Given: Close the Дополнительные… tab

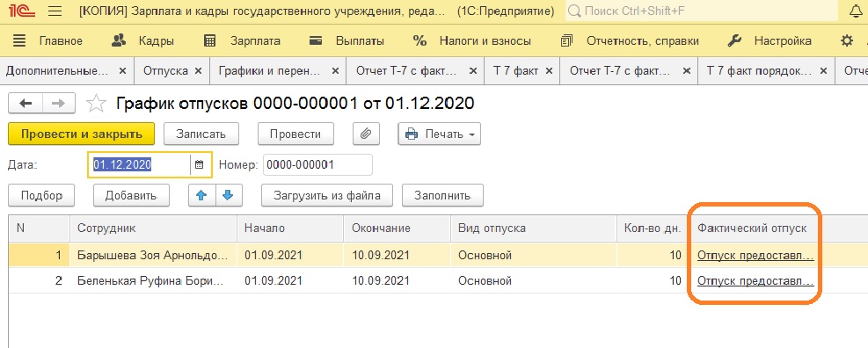Looking at the screenshot, I should (123, 71).
